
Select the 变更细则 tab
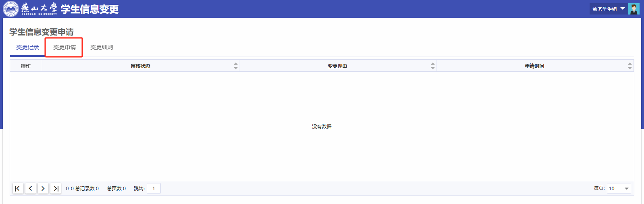[x=102, y=47]
